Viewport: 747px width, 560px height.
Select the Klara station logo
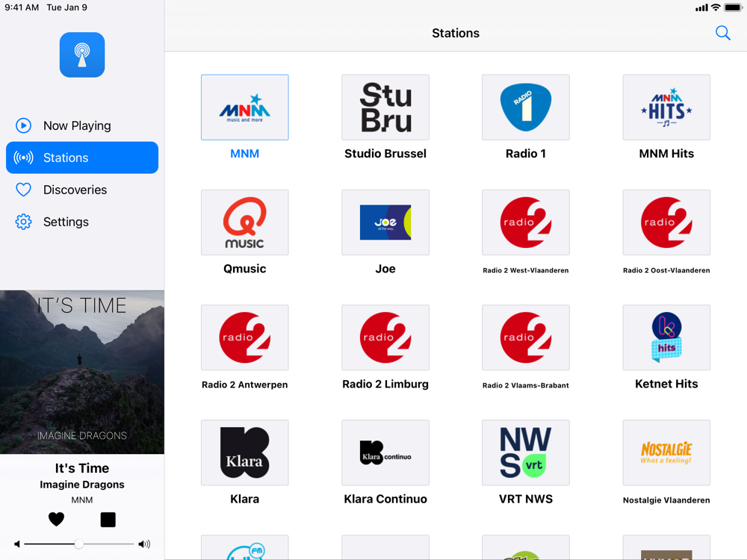245,453
